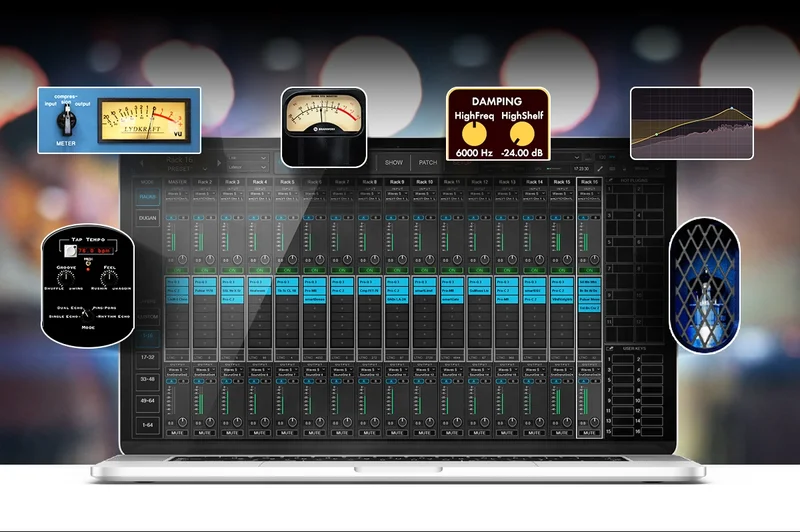Click the wrench settings icon in top bar
This screenshot has width=800, height=532.
pyautogui.click(x=600, y=168)
